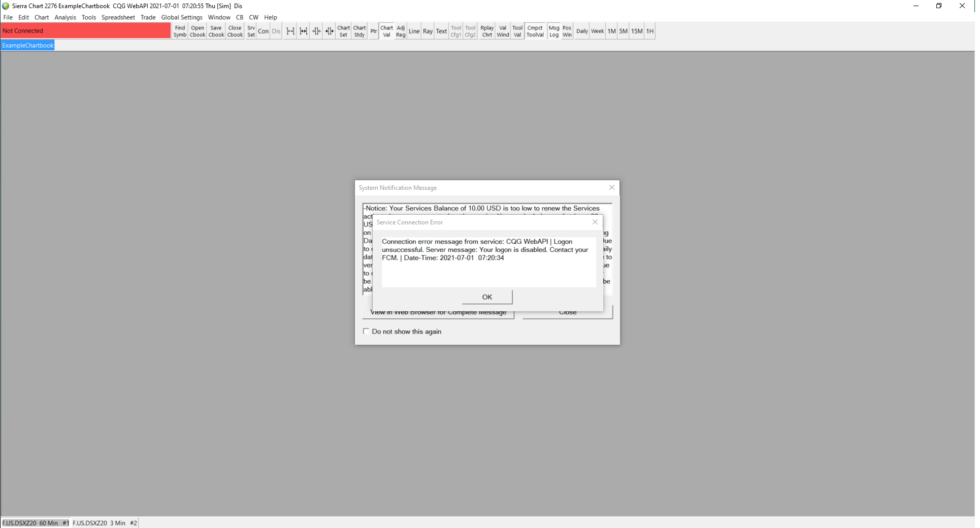Open Chart Stdy studies button
Image resolution: width=980 pixels, height=528 pixels.
click(x=360, y=31)
